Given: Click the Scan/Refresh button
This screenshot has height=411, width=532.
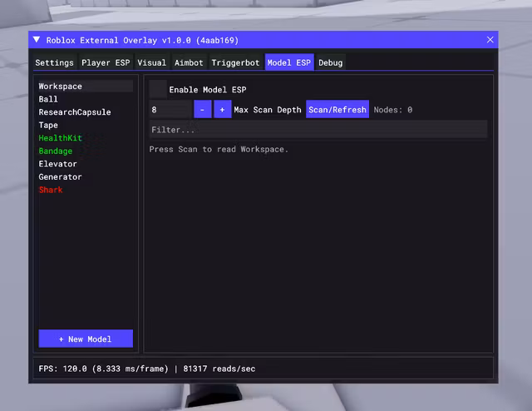Looking at the screenshot, I should click(337, 109).
